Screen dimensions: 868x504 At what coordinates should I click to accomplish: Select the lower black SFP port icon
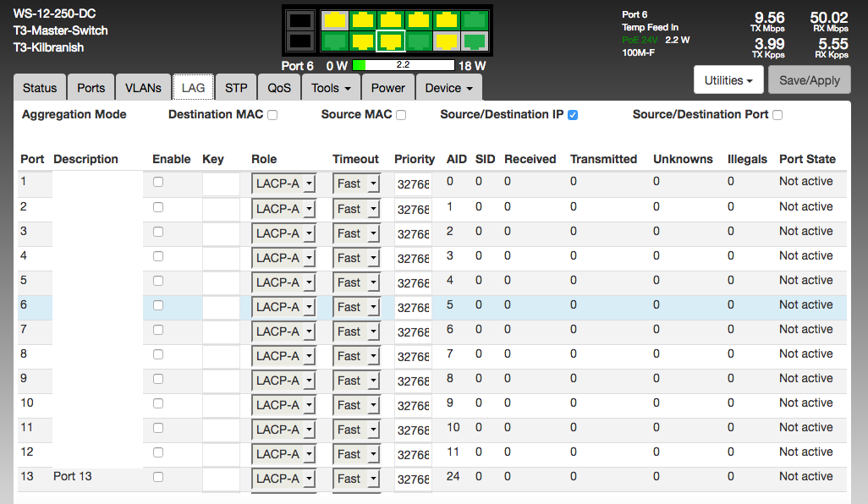coord(299,41)
